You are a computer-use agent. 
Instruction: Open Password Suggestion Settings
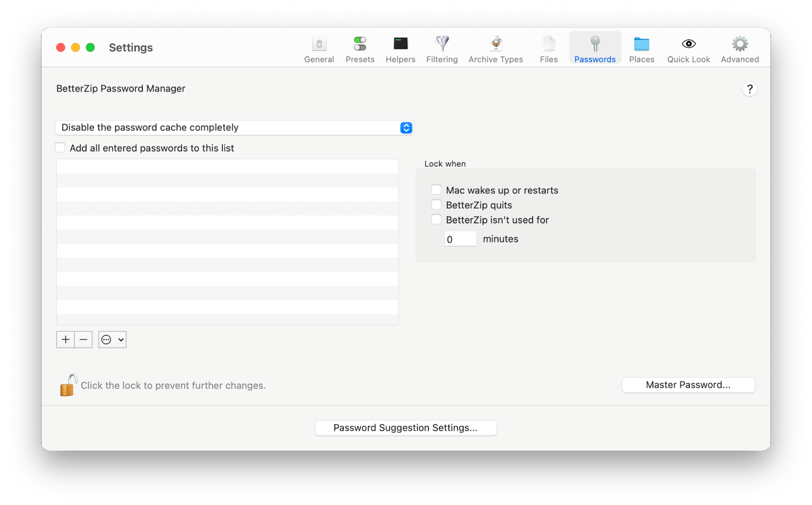pos(405,428)
